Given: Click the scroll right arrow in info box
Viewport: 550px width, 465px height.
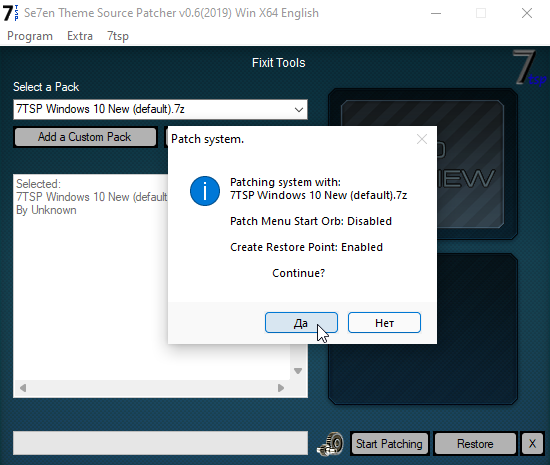Looking at the screenshot, I should (x=281, y=388).
